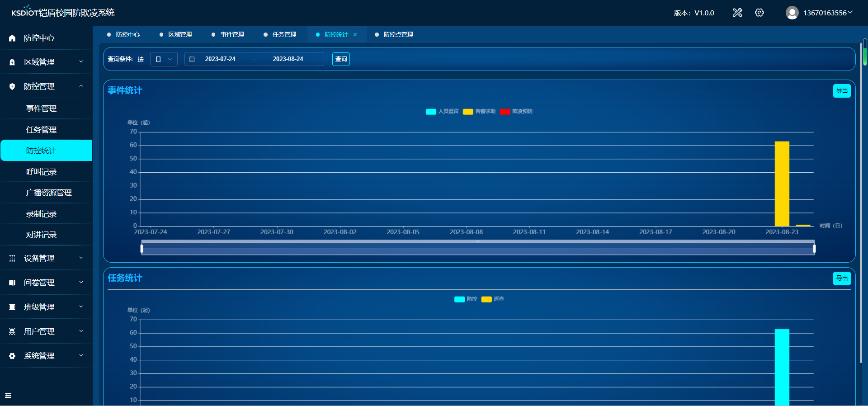Image resolution: width=868 pixels, height=406 pixels.
Task: Expand the 问卷管理 menu chevron
Action: tap(81, 282)
